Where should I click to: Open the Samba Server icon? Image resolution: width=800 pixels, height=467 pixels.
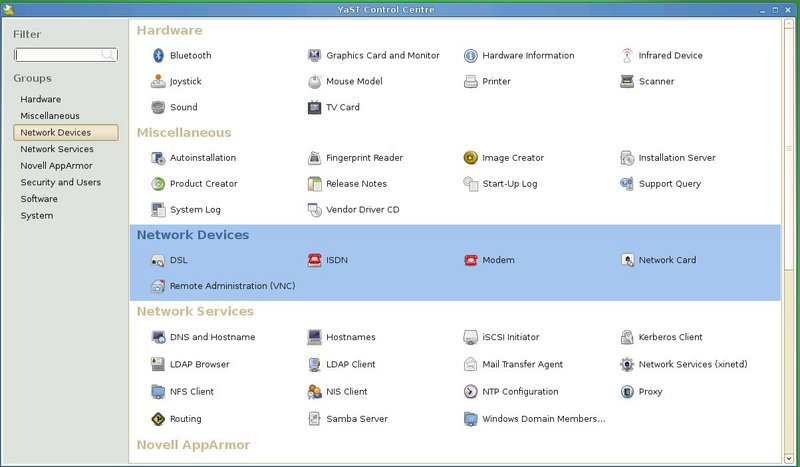pos(314,419)
